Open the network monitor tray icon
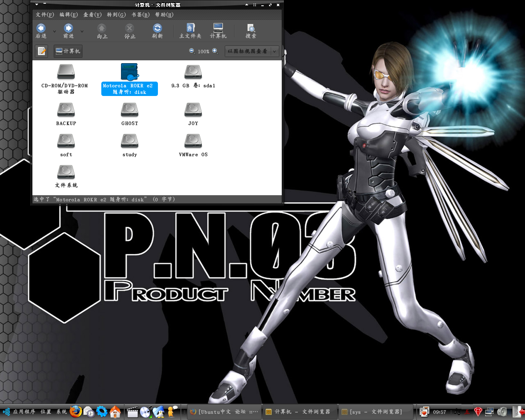This screenshot has width=525, height=420. tap(490, 411)
